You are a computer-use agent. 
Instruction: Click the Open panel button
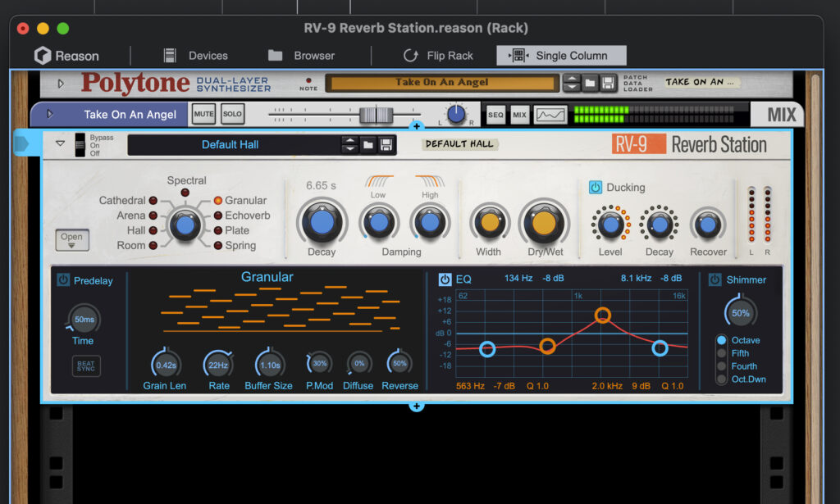point(72,239)
